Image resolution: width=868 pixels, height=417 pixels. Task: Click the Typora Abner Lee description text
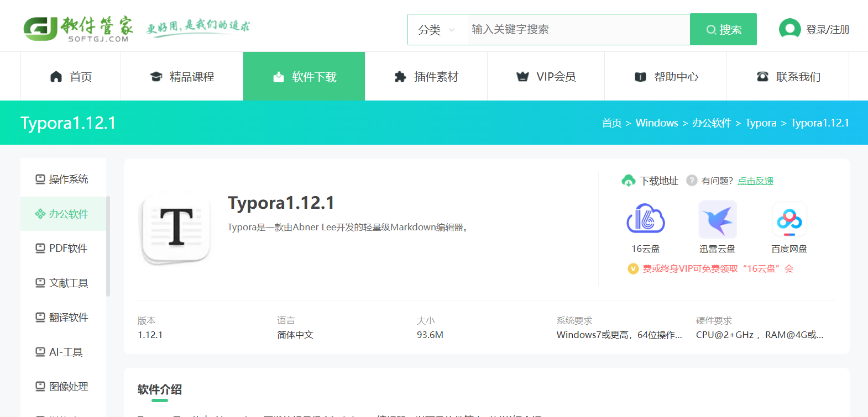[x=349, y=227]
